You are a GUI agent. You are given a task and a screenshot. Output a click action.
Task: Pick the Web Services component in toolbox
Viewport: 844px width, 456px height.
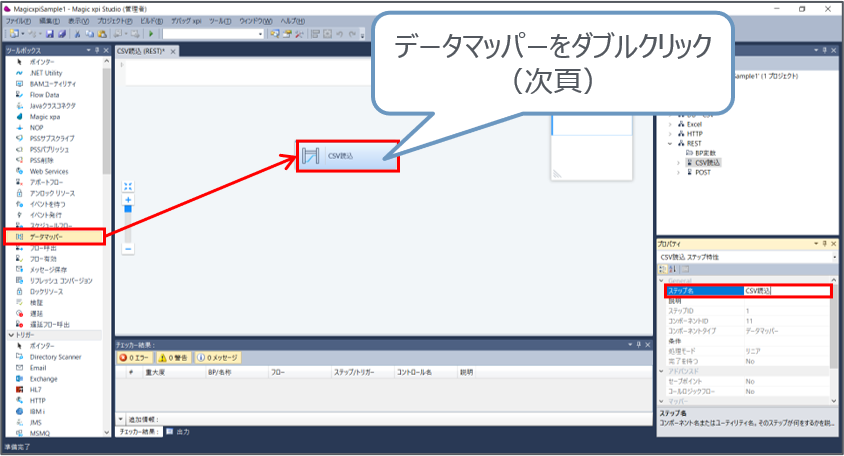pyautogui.click(x=48, y=171)
